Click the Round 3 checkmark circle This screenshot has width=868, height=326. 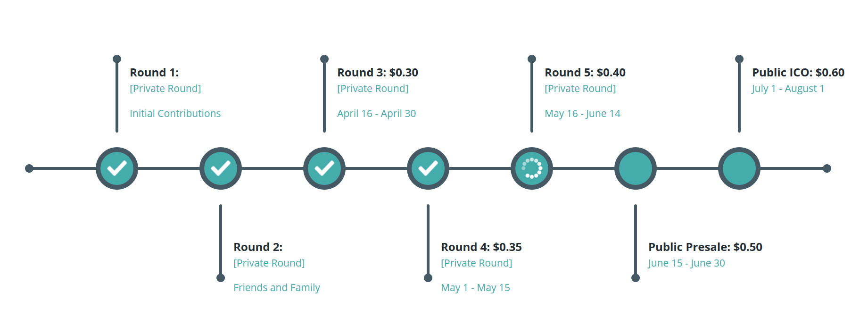(x=324, y=168)
